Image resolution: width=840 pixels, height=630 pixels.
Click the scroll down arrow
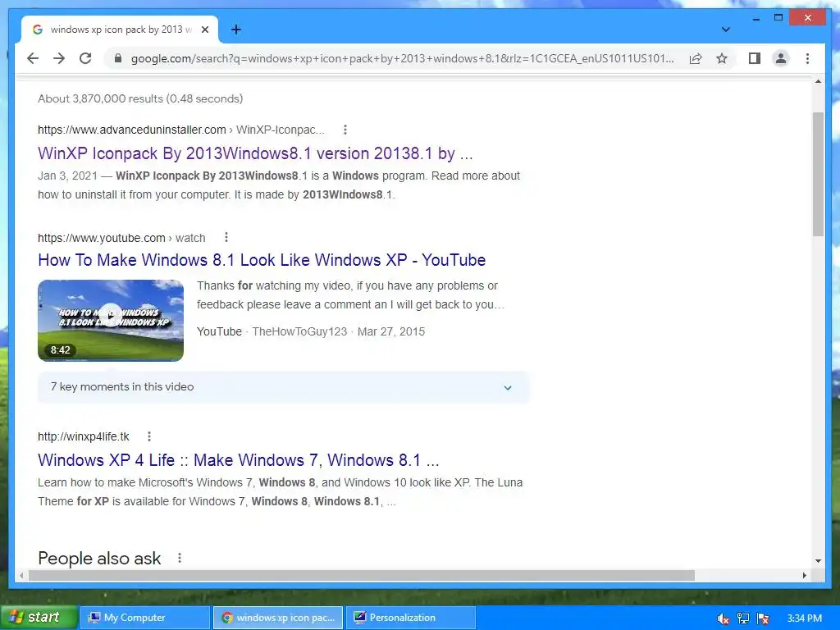tap(818, 561)
